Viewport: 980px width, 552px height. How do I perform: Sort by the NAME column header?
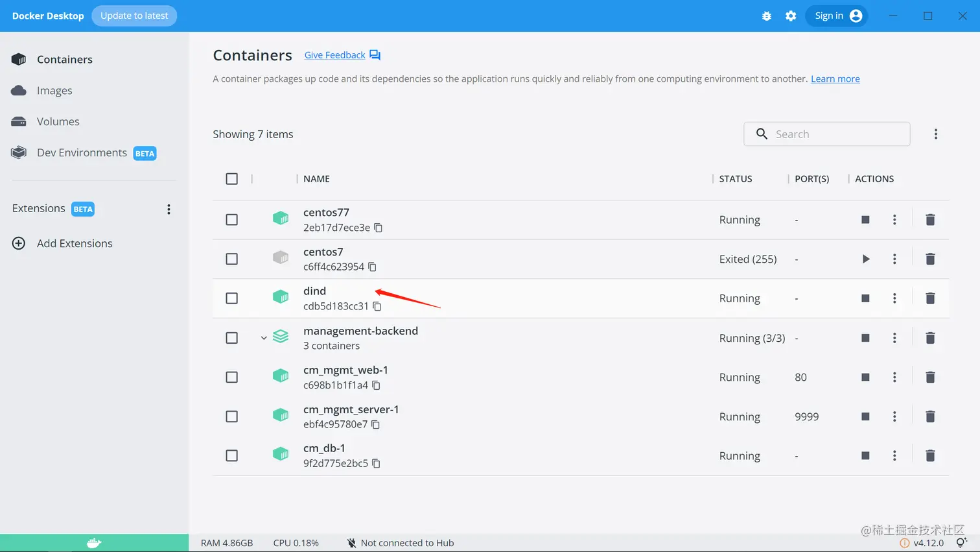[316, 178]
